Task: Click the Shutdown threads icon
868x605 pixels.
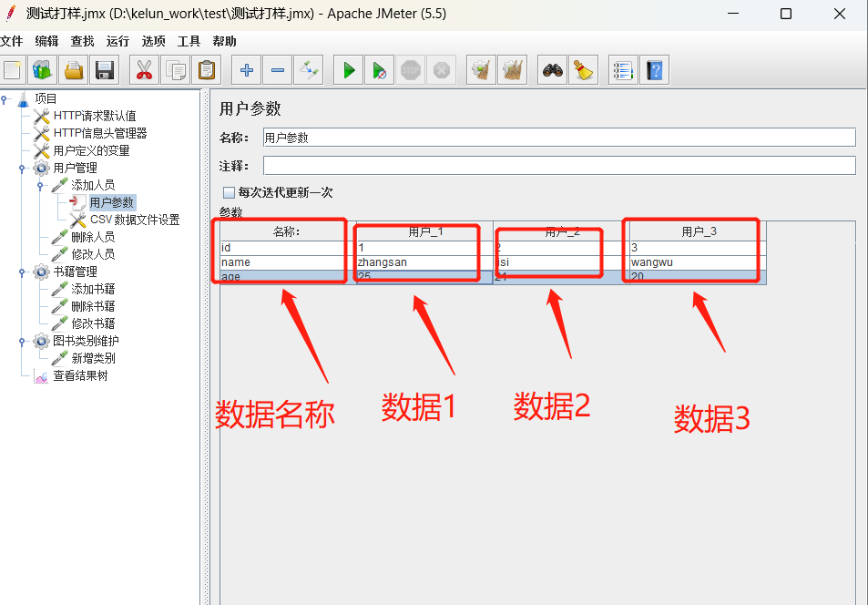Action: (441, 70)
